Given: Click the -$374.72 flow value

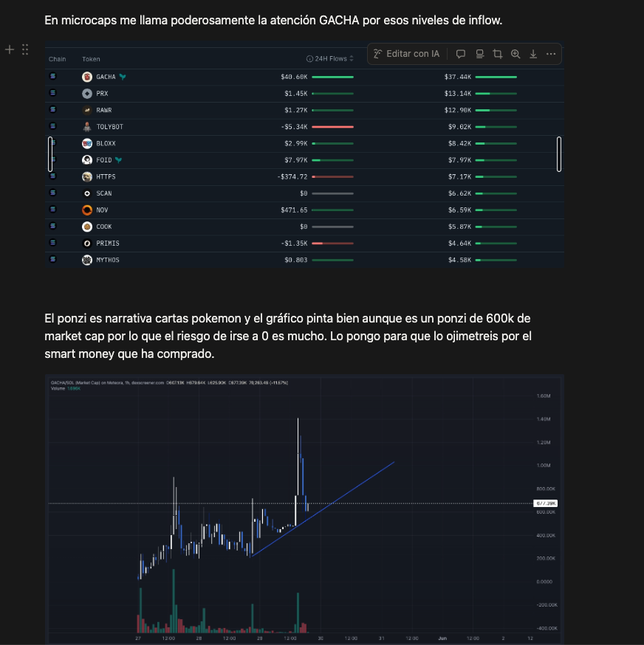Looking at the screenshot, I should click(x=292, y=177).
